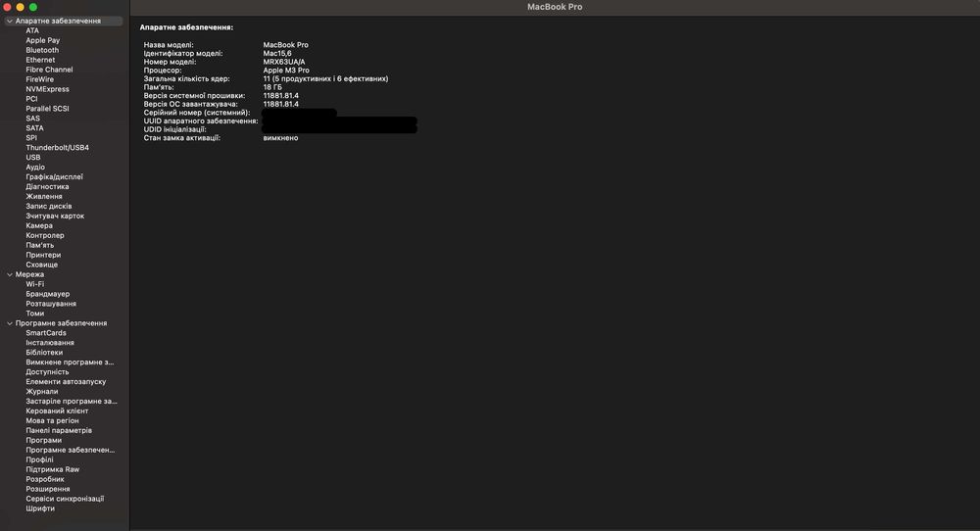The height and width of the screenshot is (531, 980).
Task: Click the Apple M3 Pro processor value
Action: (286, 71)
